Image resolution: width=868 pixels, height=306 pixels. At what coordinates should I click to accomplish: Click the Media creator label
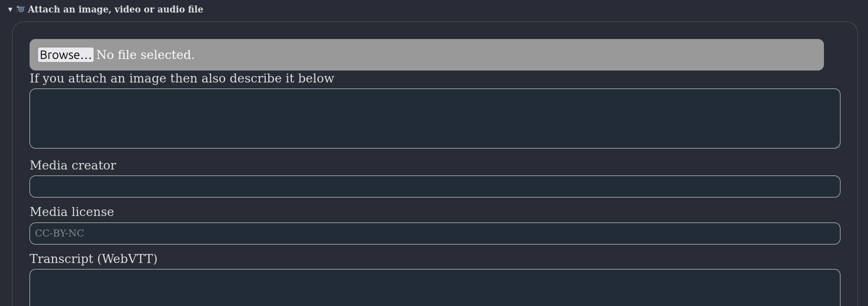click(73, 165)
